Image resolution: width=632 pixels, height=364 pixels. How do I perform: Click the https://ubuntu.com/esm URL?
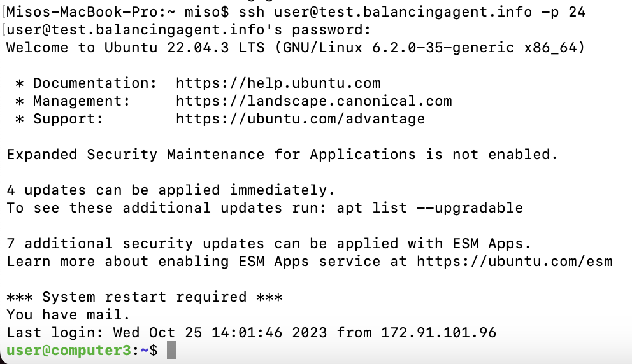[515, 262]
